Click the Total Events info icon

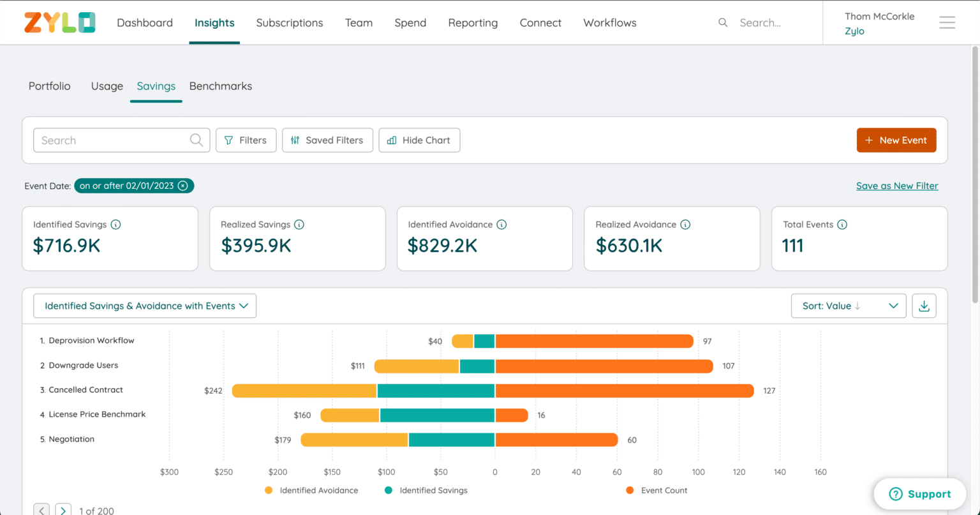(842, 224)
